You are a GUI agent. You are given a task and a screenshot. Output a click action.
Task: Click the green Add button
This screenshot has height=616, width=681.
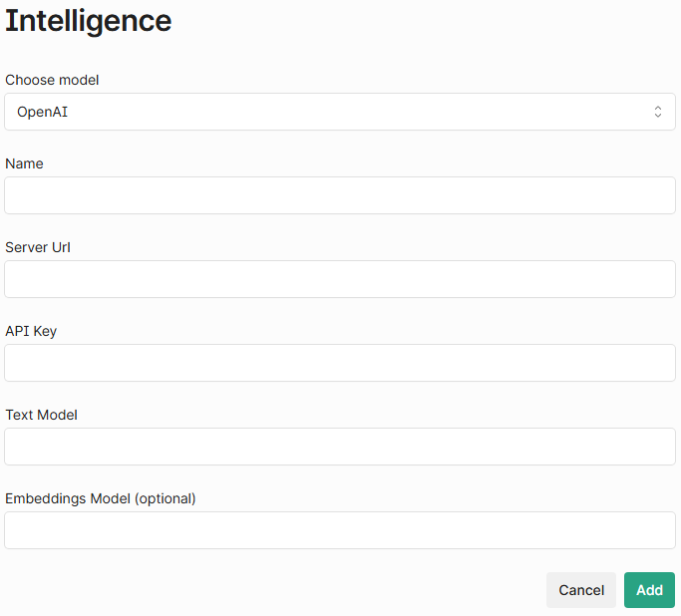649,590
